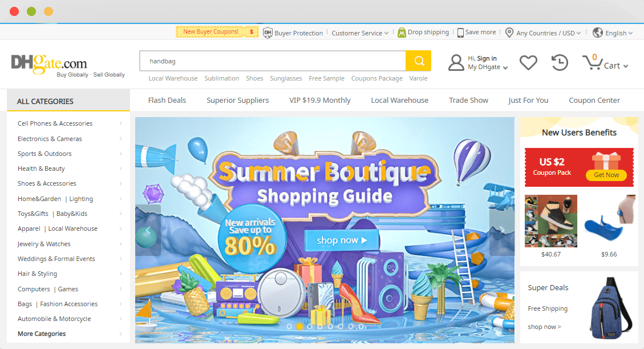Image resolution: width=644 pixels, height=349 pixels.
Task: Open Coupon Center tab
Action: click(x=594, y=101)
